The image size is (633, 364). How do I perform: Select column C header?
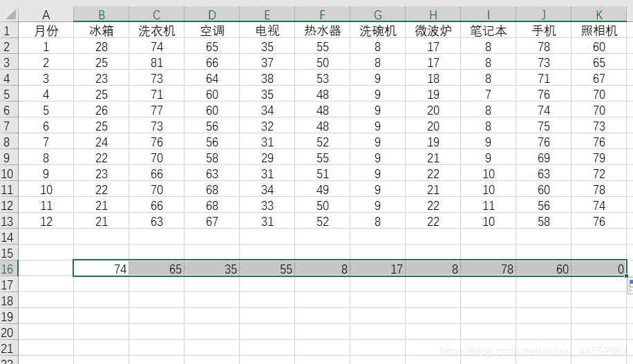(x=157, y=15)
